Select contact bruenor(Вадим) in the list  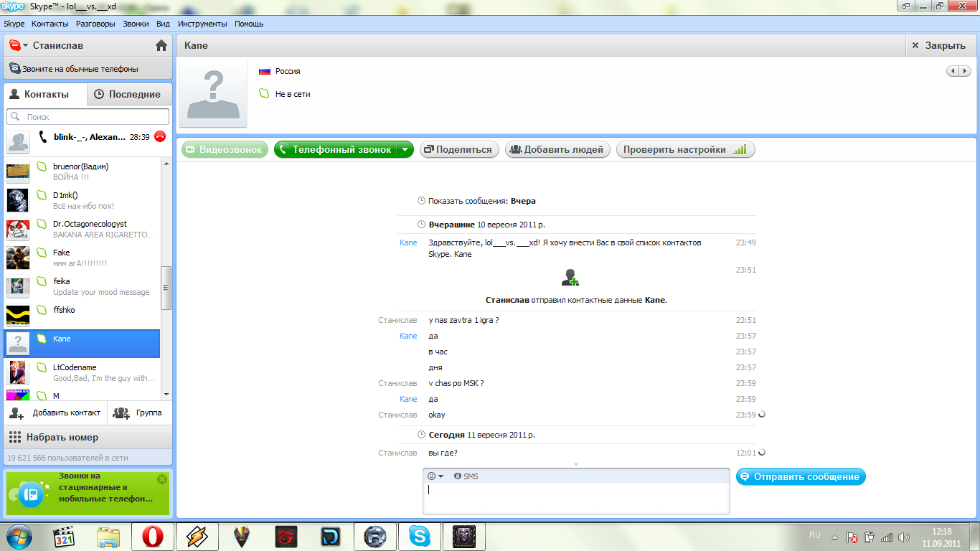83,171
